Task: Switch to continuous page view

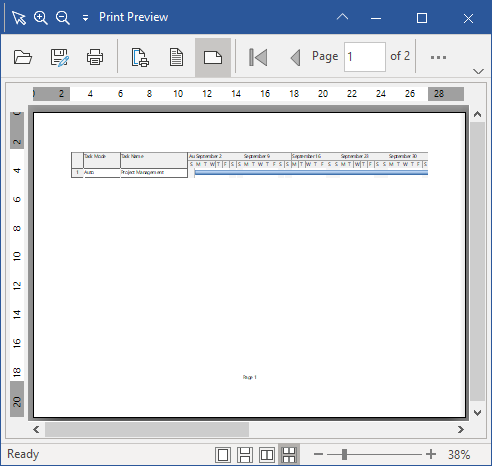Action: pyautogui.click(x=245, y=455)
